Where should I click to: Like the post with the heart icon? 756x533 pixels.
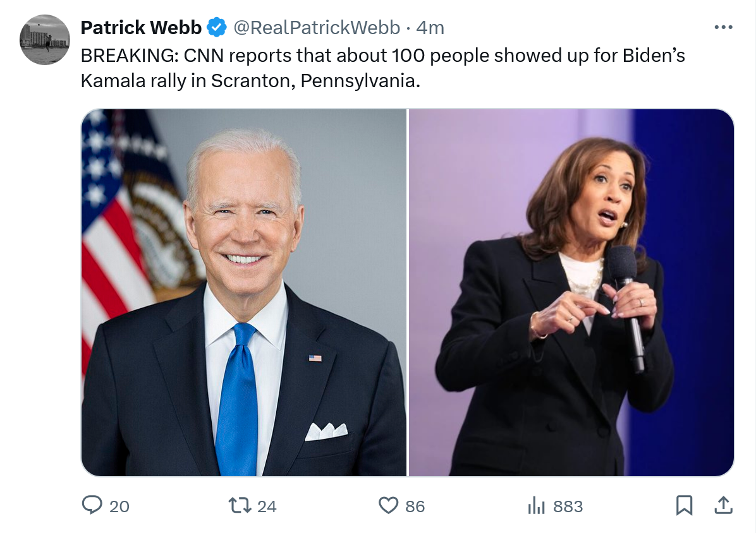point(388,505)
